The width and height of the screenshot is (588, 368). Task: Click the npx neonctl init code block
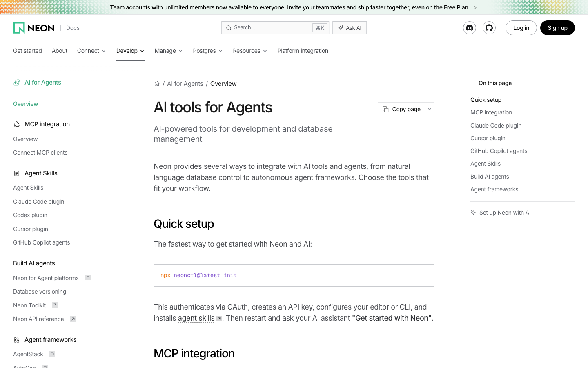click(294, 276)
